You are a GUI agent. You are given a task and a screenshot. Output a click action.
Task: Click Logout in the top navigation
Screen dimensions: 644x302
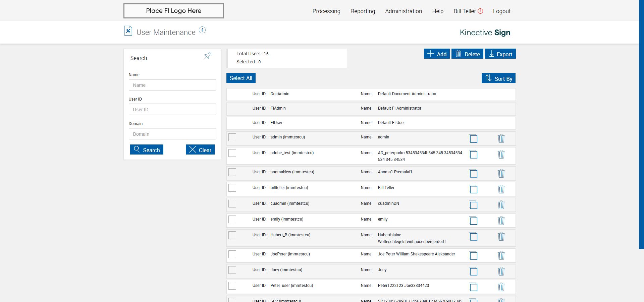pyautogui.click(x=501, y=11)
